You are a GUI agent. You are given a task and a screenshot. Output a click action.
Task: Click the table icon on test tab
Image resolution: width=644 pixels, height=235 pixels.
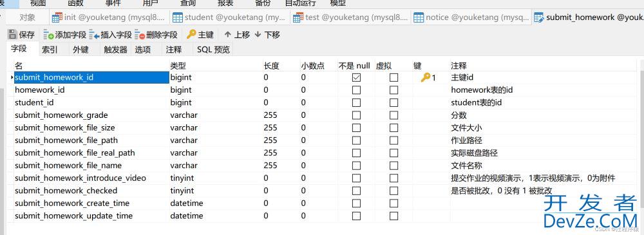click(298, 17)
